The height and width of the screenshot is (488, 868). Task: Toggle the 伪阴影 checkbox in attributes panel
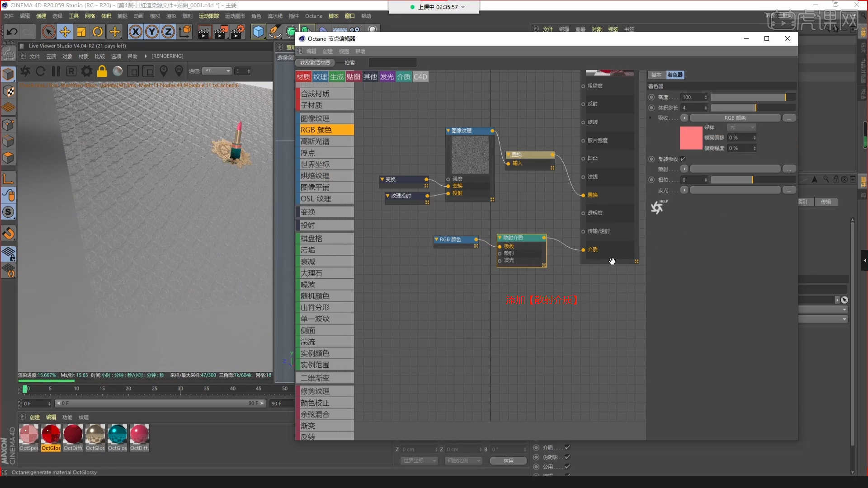point(567,457)
